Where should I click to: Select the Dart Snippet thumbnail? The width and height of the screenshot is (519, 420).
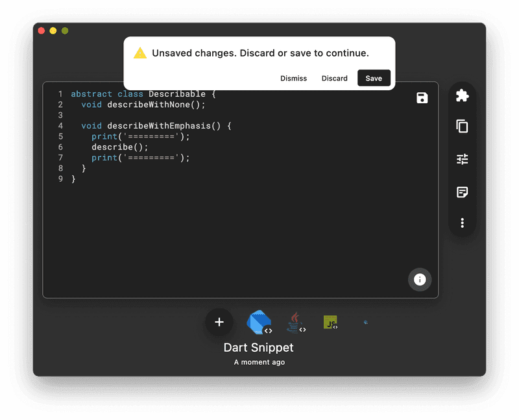pos(258,323)
